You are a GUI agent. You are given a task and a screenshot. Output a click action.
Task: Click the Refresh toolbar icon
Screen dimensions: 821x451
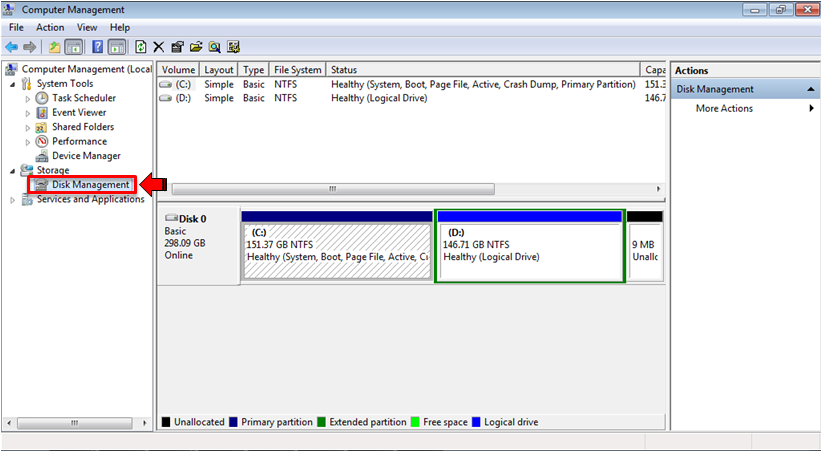[x=141, y=47]
